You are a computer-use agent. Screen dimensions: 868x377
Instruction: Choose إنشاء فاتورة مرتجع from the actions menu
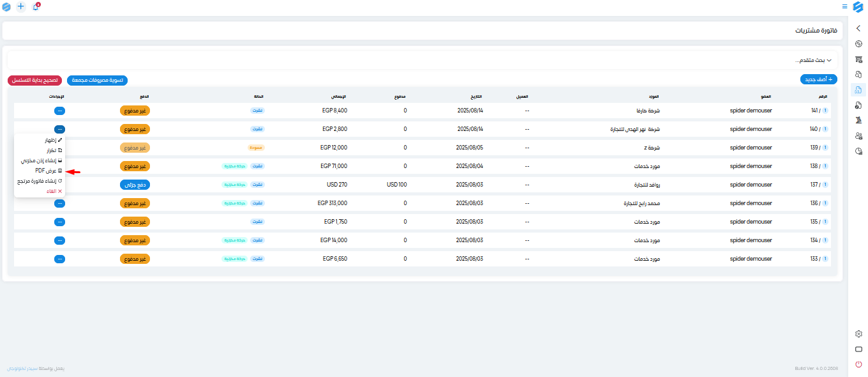pos(40,181)
